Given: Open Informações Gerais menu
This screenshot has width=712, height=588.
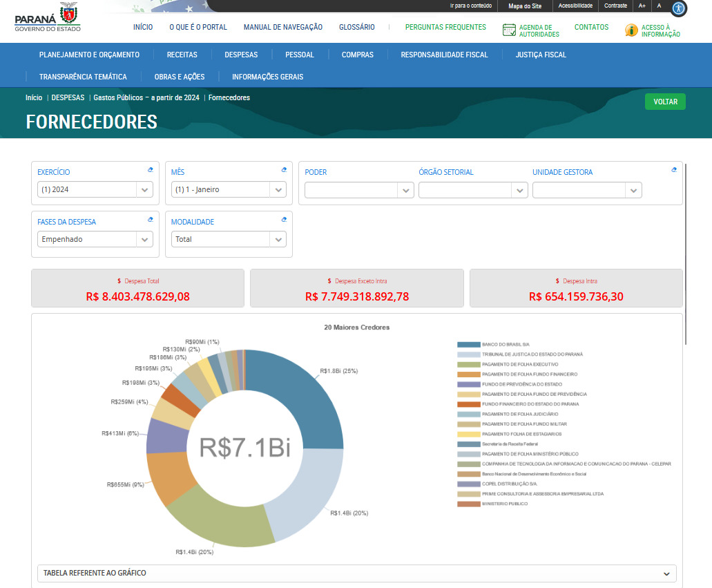Looking at the screenshot, I should pyautogui.click(x=267, y=77).
